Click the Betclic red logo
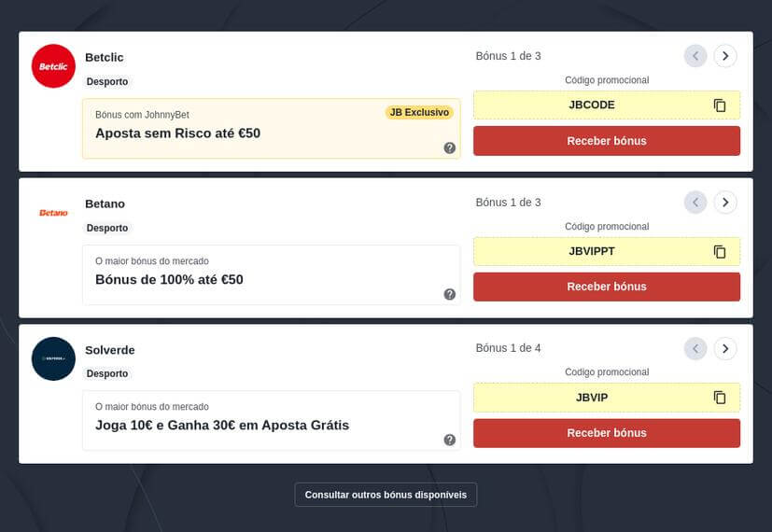 click(53, 66)
